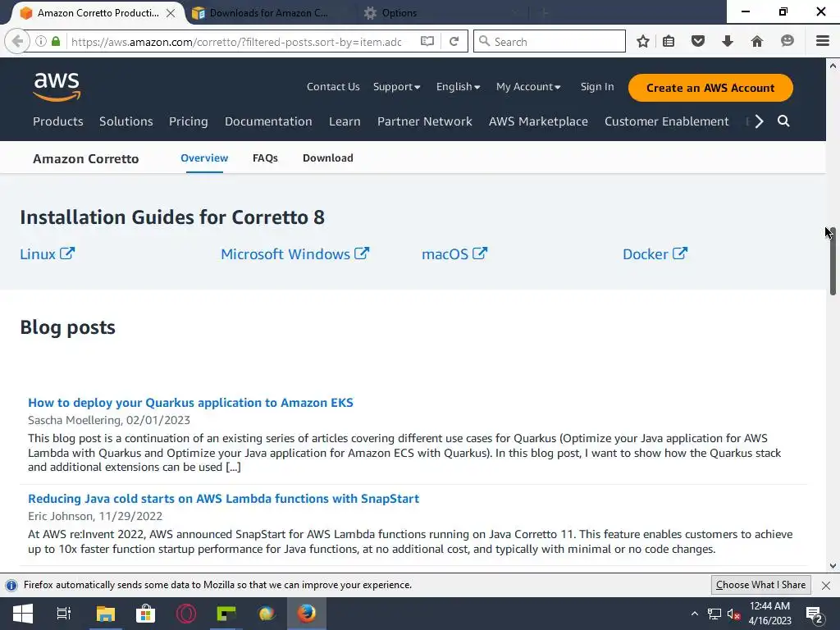This screenshot has width=840, height=630.
Task: Show bookmarks list icon in toolbar
Action: (x=669, y=41)
